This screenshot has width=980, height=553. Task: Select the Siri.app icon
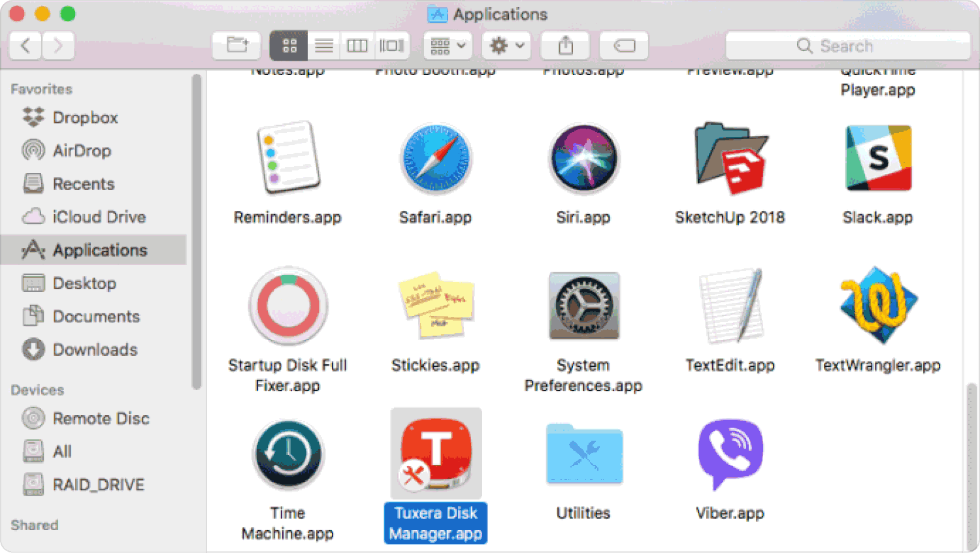(x=583, y=159)
